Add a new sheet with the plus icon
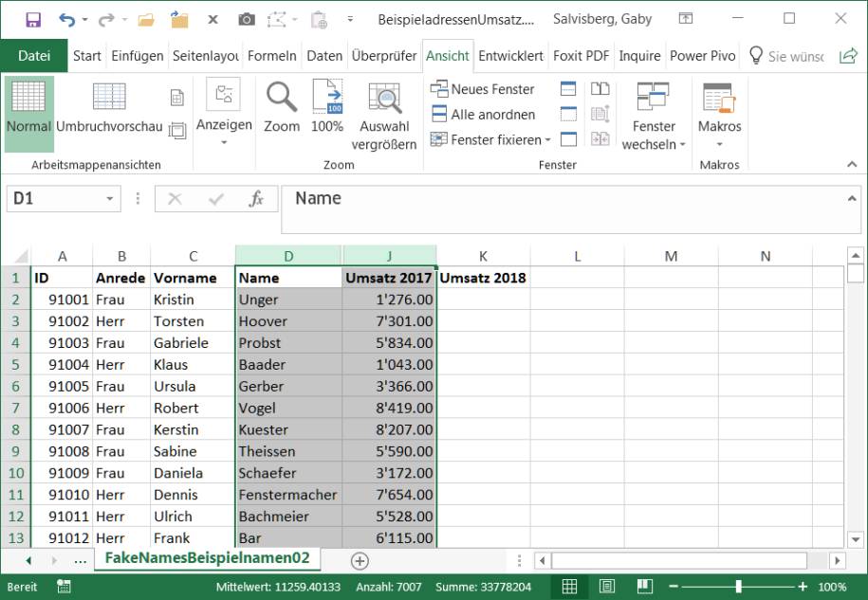Screen dimensions: 868x600 click(x=360, y=561)
